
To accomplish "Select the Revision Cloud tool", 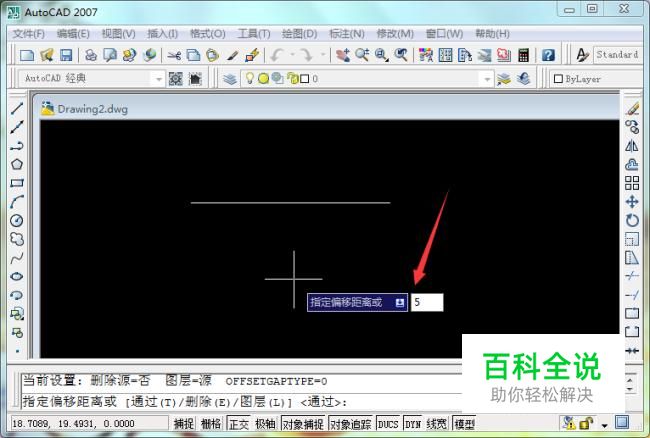I will [17, 239].
